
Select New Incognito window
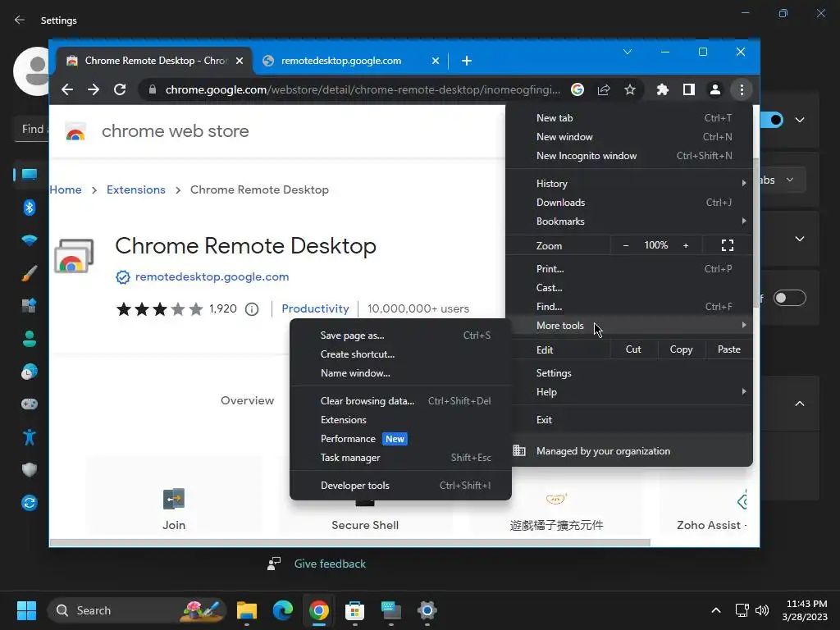tap(629, 156)
